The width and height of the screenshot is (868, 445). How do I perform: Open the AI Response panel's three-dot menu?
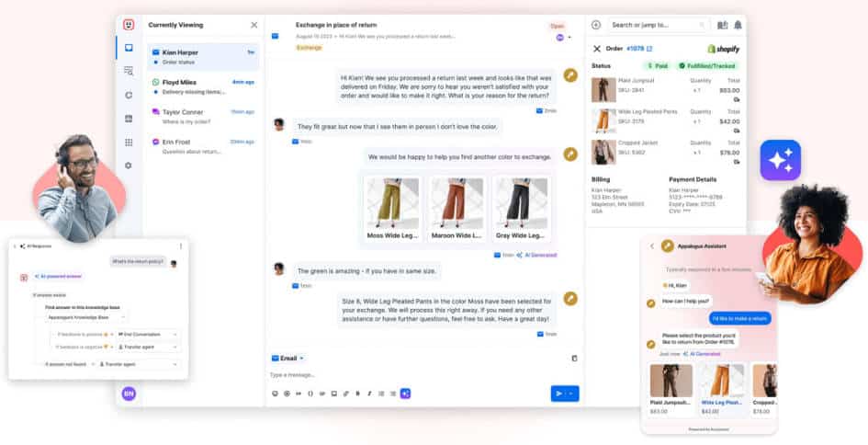point(180,246)
